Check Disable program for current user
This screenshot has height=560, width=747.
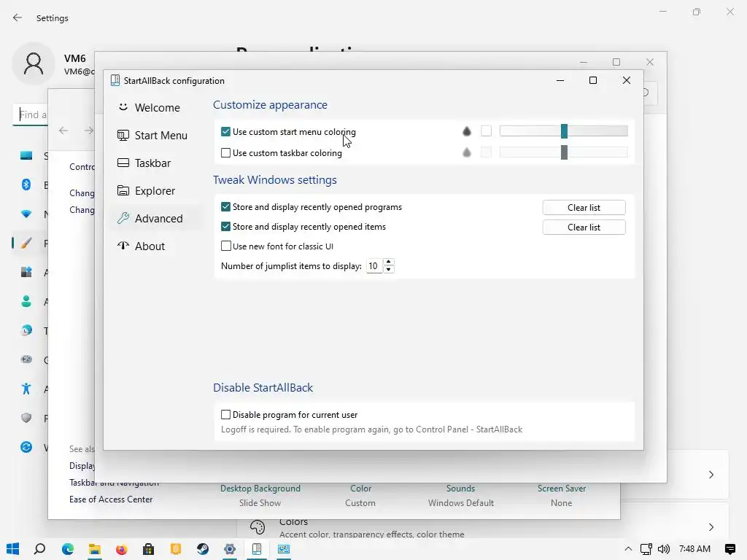pos(226,415)
